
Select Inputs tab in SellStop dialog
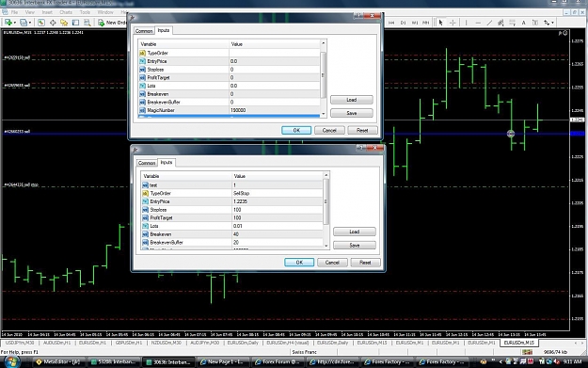pos(167,163)
